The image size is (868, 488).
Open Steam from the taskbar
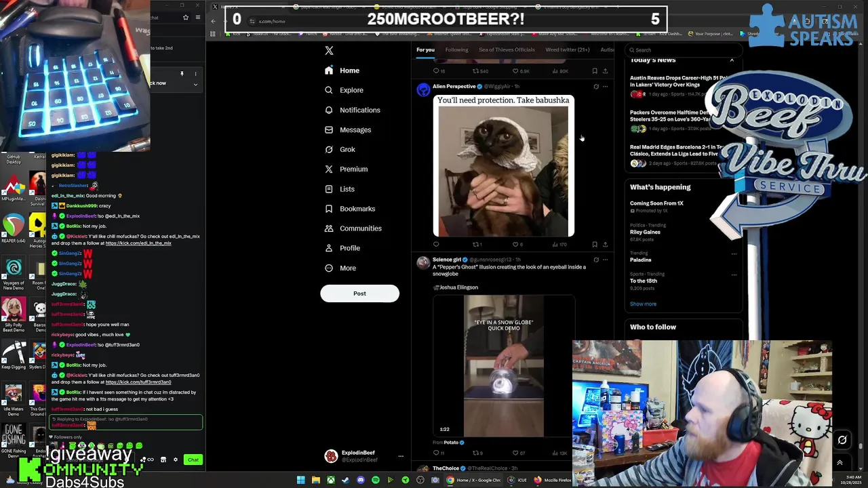[x=346, y=480]
